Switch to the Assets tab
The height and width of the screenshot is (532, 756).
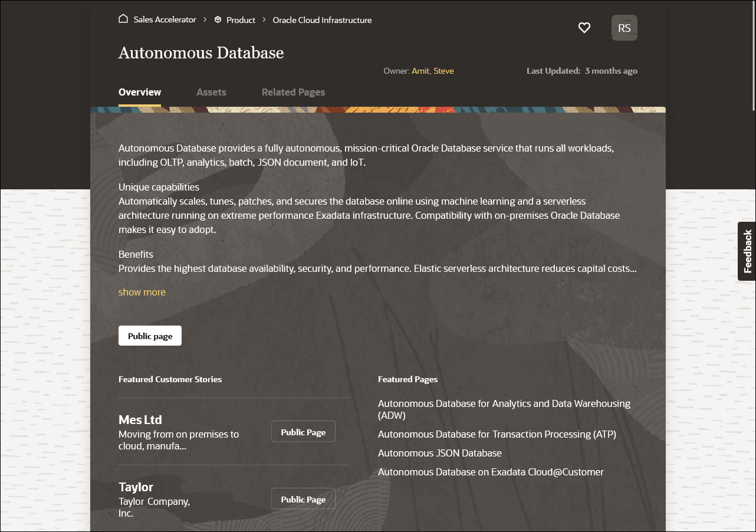coord(211,92)
